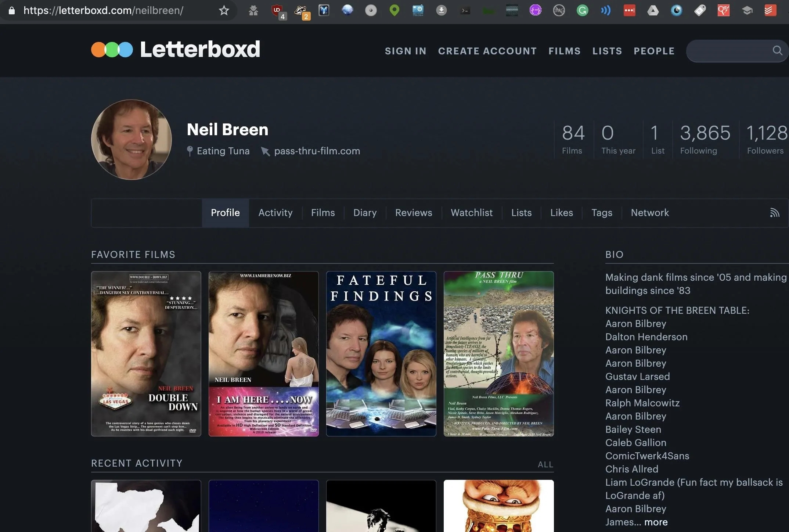The width and height of the screenshot is (789, 532).
Task: Click the Todoist extension icon
Action: pyautogui.click(x=770, y=10)
